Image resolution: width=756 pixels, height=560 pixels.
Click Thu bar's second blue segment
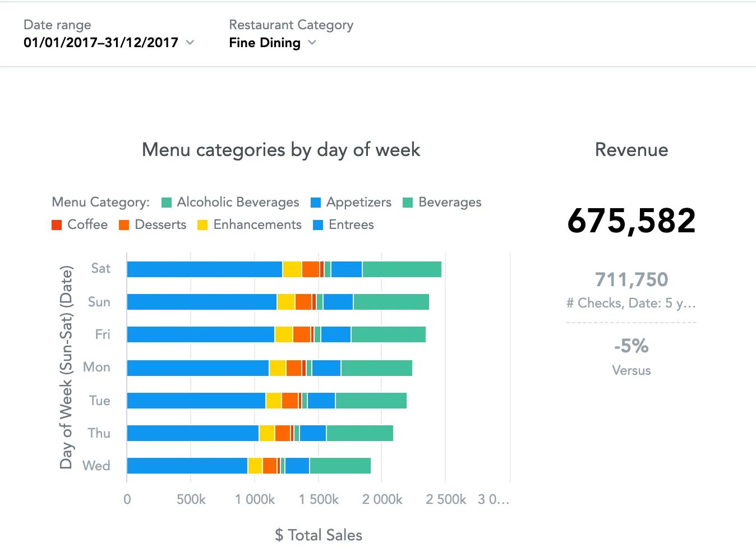point(313,433)
